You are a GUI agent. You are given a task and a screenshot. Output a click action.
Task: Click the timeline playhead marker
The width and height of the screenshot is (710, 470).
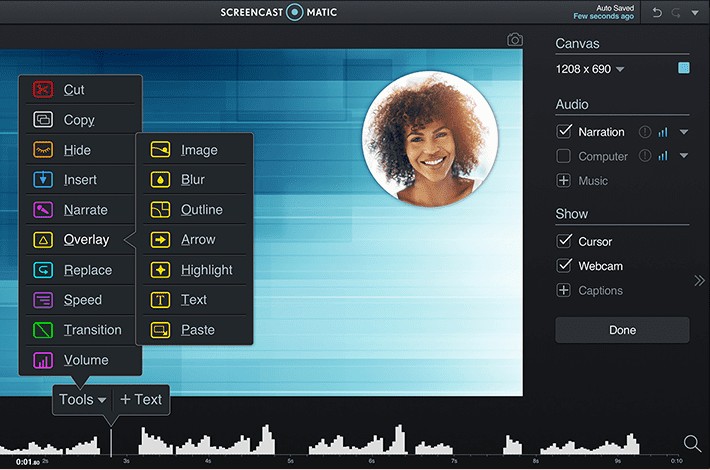[x=111, y=441]
